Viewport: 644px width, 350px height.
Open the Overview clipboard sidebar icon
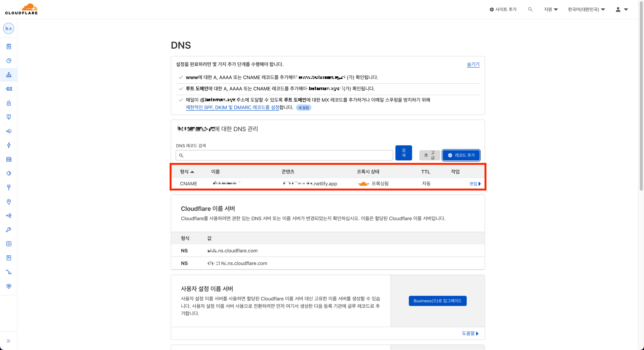click(x=9, y=47)
